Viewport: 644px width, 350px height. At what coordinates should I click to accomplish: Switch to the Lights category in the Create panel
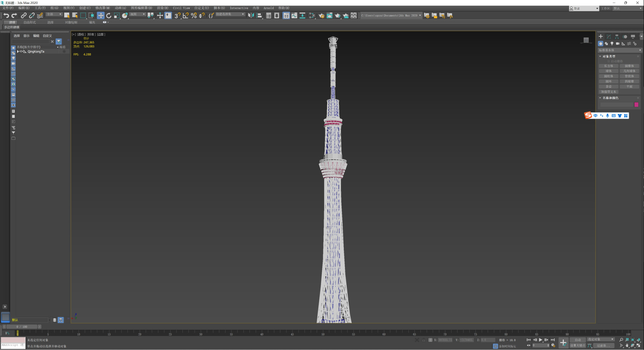pyautogui.click(x=613, y=44)
